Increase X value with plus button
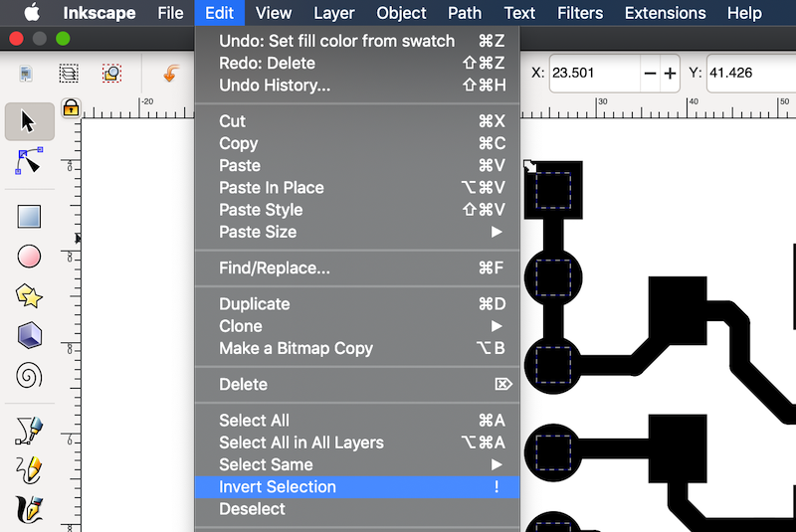Image resolution: width=796 pixels, height=532 pixels. click(x=670, y=74)
